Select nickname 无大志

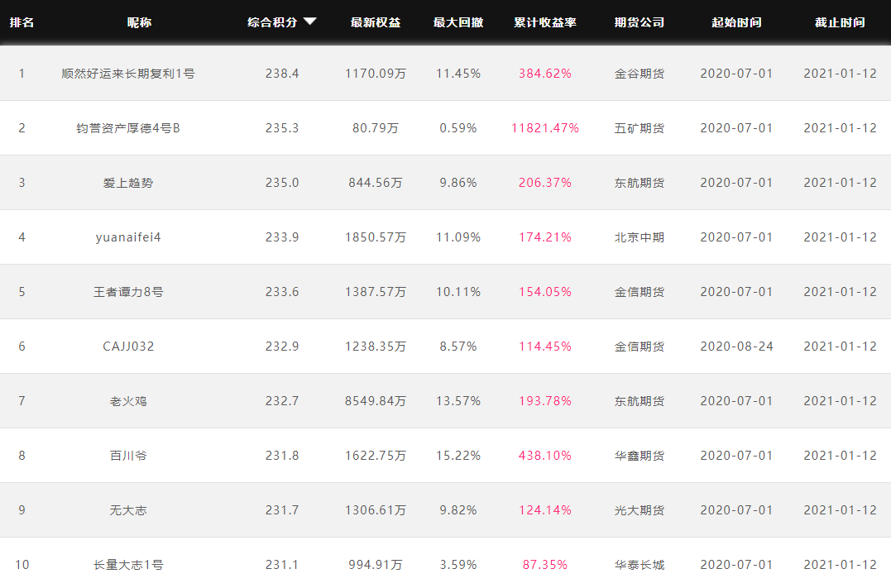pyautogui.click(x=128, y=509)
